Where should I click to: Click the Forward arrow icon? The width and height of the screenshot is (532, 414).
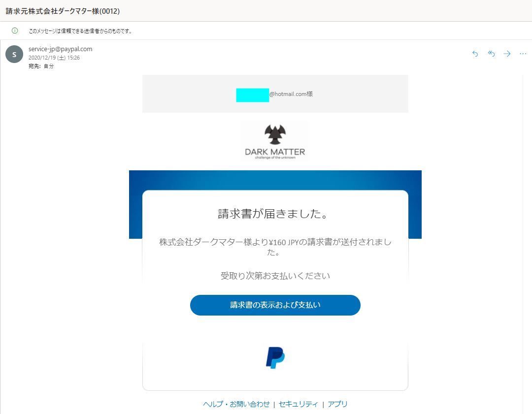pos(507,54)
